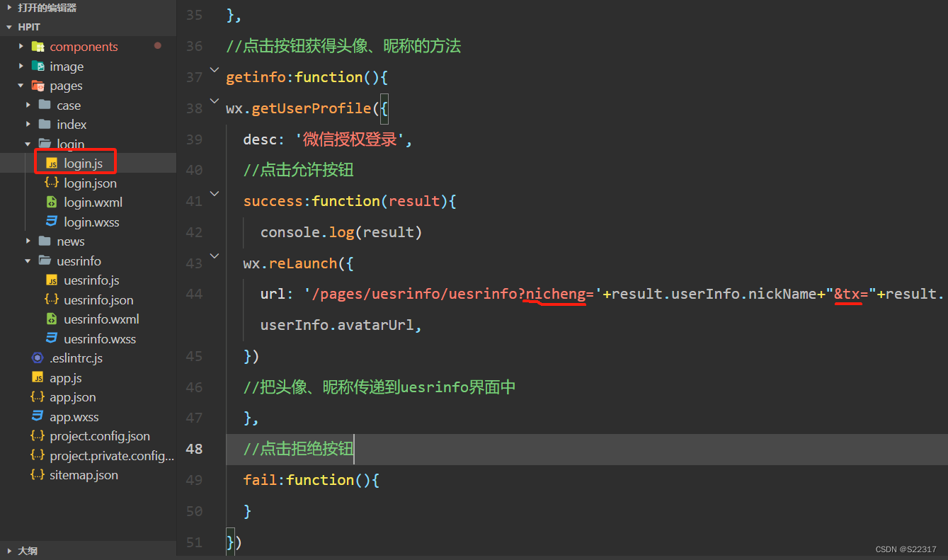Open login.js in the file tree
Image resolution: width=948 pixels, height=560 pixels.
(x=83, y=164)
